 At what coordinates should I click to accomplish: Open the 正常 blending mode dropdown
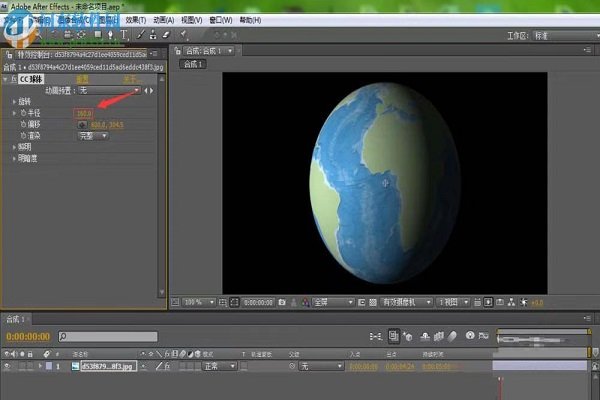tap(219, 366)
